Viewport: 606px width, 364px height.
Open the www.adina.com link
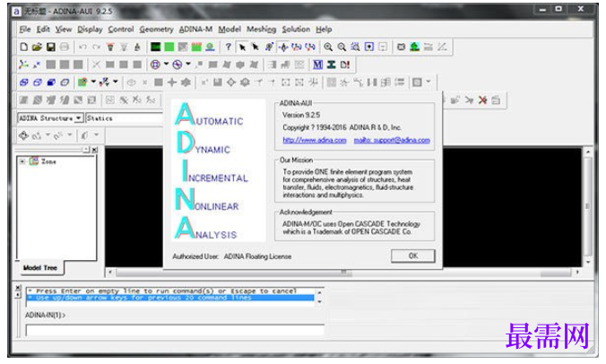pyautogui.click(x=315, y=140)
